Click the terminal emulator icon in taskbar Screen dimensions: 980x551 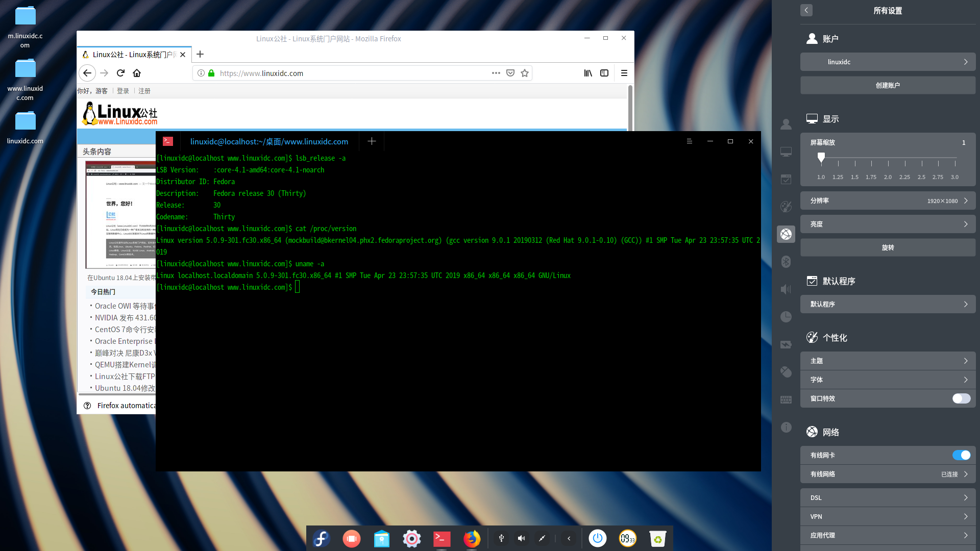442,538
